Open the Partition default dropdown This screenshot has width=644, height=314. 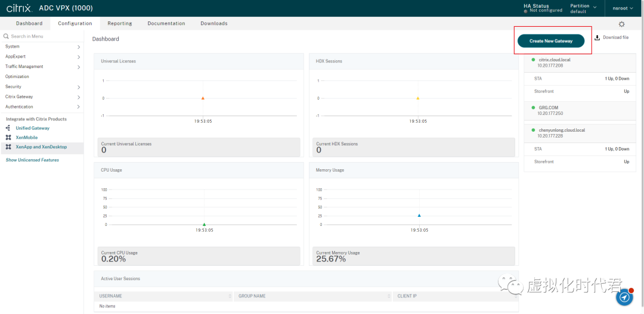(583, 8)
